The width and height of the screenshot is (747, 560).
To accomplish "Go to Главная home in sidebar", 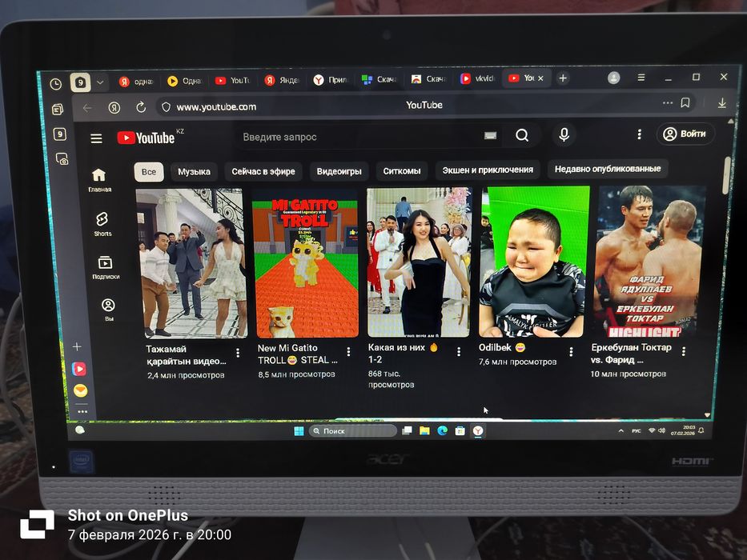I will [x=99, y=180].
